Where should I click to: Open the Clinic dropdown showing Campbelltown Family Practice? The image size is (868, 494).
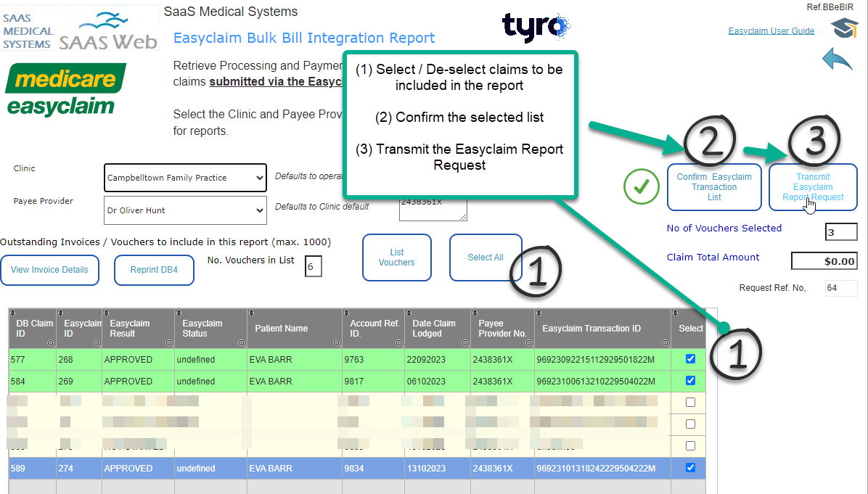coord(186,178)
